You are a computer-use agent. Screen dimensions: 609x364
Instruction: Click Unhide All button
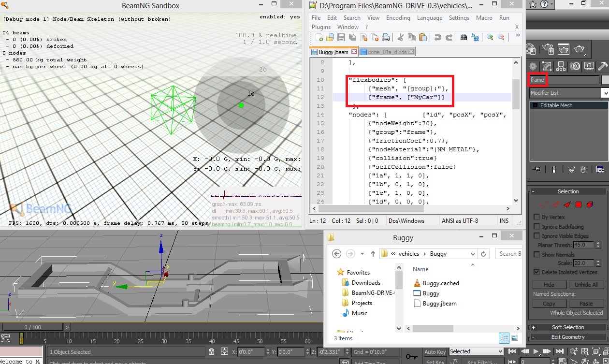pos(586,285)
